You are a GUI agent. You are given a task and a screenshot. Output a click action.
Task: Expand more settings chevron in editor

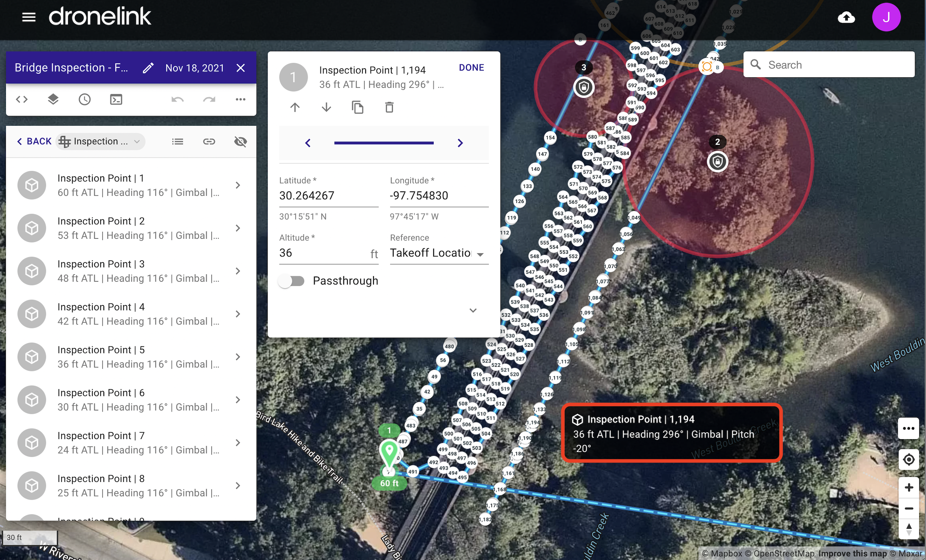[x=473, y=310]
